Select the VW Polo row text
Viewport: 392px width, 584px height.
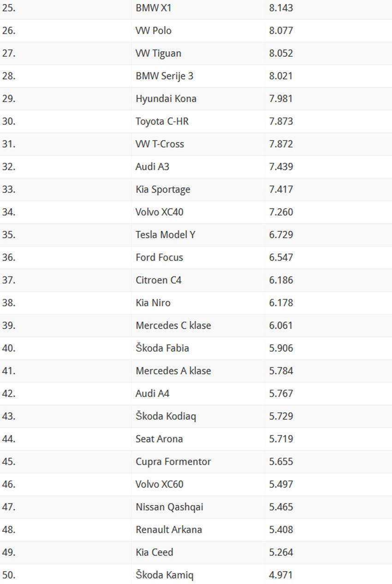153,30
